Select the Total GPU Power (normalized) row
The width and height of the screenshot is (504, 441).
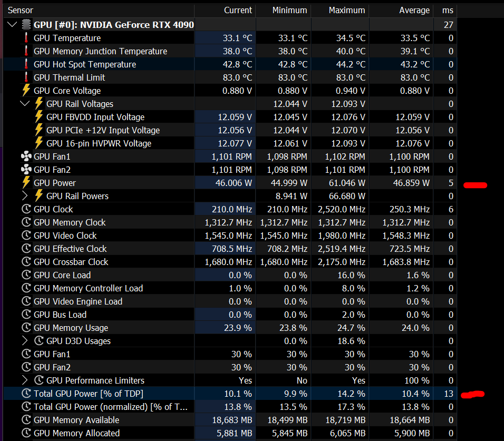click(230, 407)
